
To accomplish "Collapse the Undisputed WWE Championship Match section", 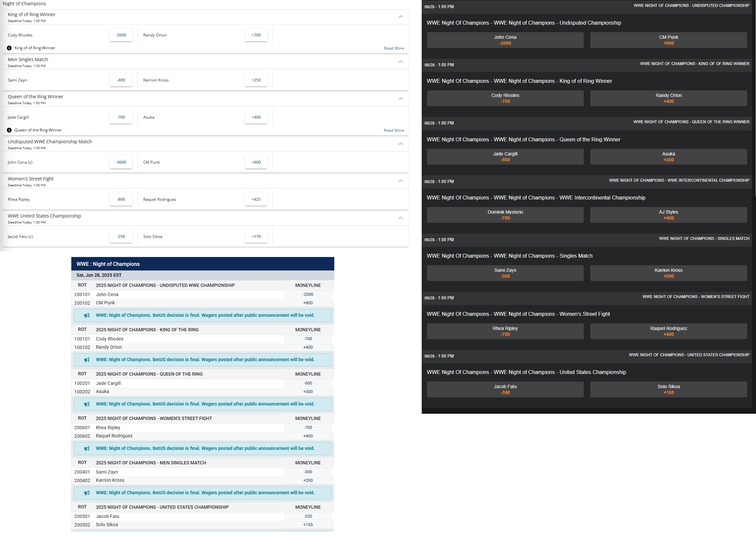I will click(400, 144).
